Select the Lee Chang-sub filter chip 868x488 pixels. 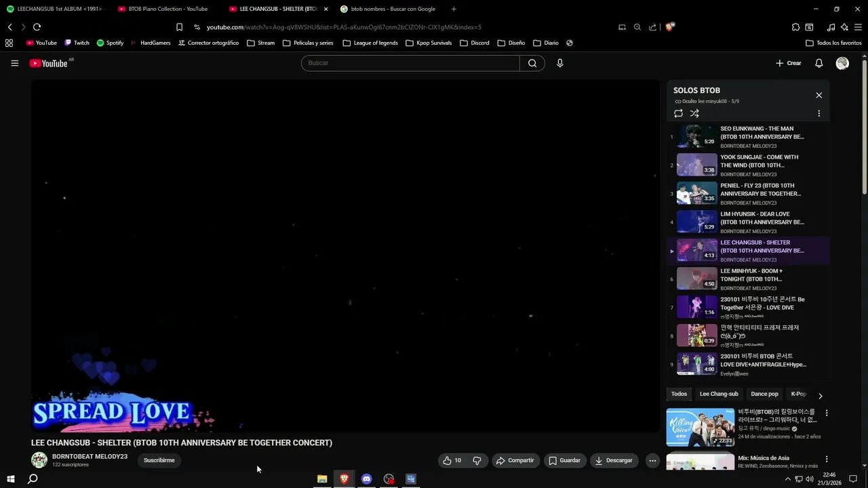point(719,394)
